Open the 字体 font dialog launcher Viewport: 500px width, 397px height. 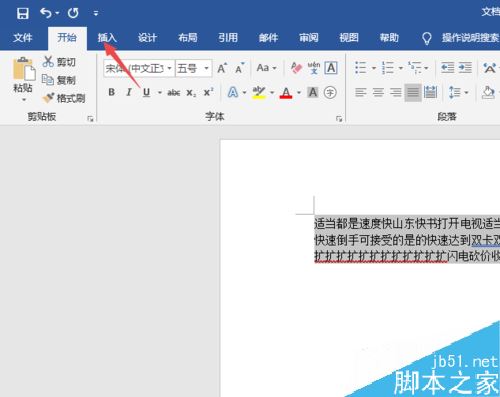(339, 118)
